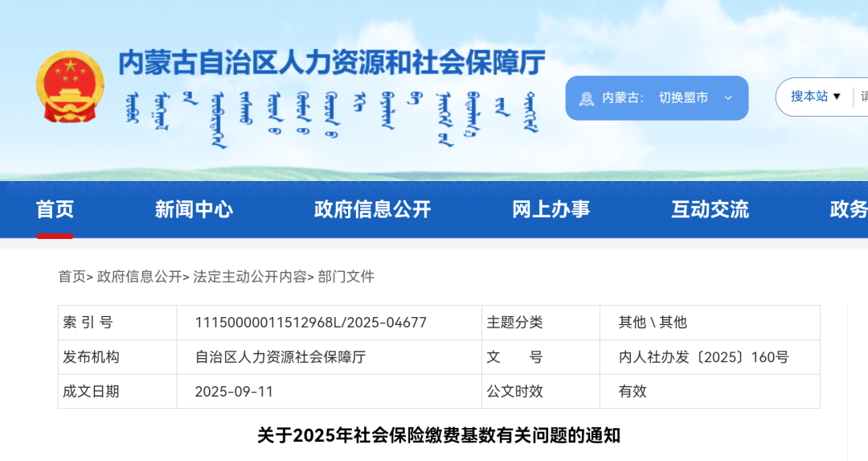This screenshot has height=461, width=868.
Task: Click the Mongolian script title under the header
Action: [x=332, y=119]
